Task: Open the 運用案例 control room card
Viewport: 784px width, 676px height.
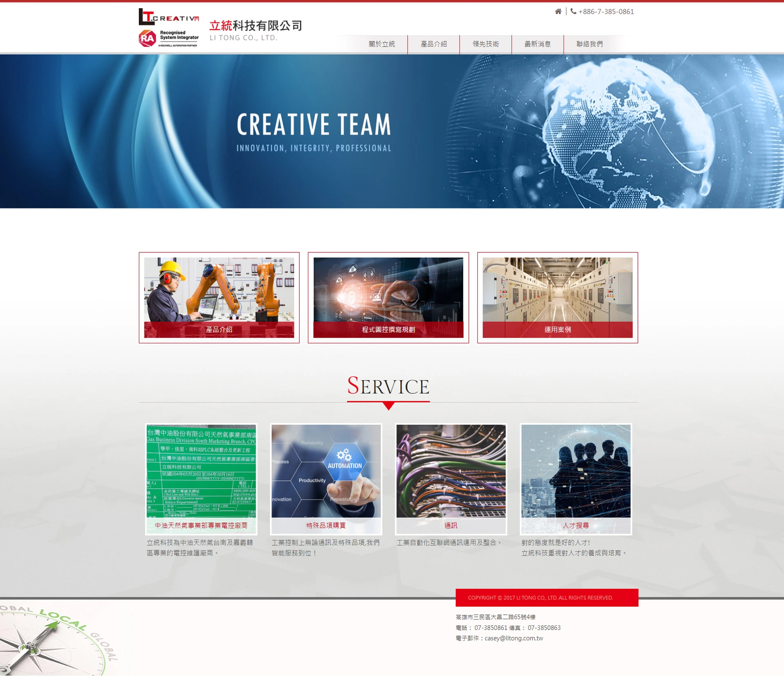Action: pos(557,298)
